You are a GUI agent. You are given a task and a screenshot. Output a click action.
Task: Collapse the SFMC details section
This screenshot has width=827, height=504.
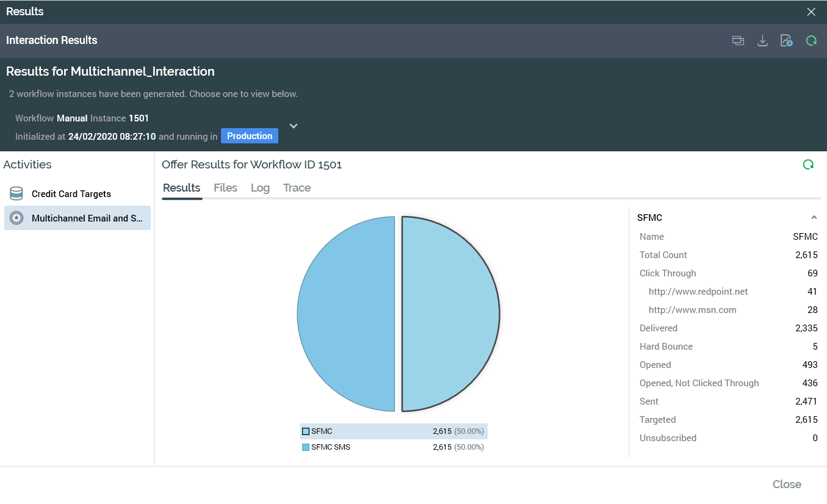pos(814,218)
